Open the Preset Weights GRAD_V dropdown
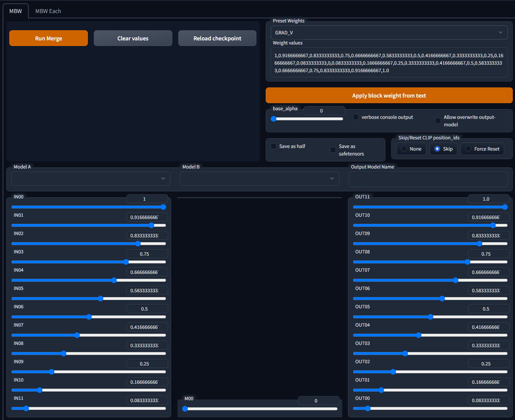This screenshot has width=515, height=420. click(389, 33)
